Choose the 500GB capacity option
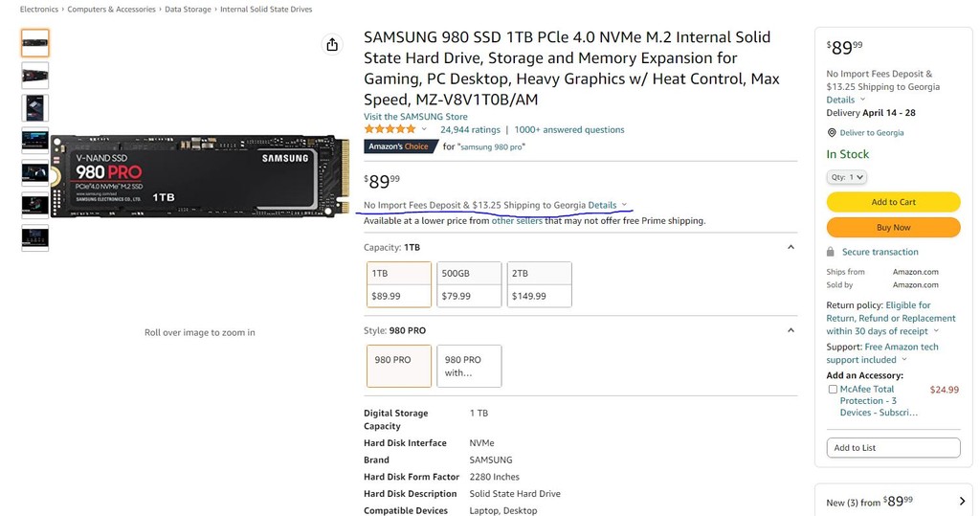 click(469, 284)
